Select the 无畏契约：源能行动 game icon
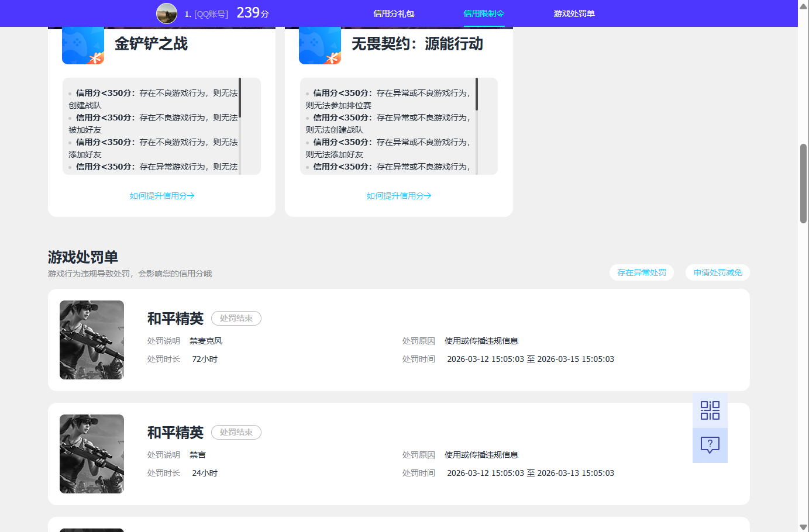This screenshot has height=532, width=809. point(319,44)
